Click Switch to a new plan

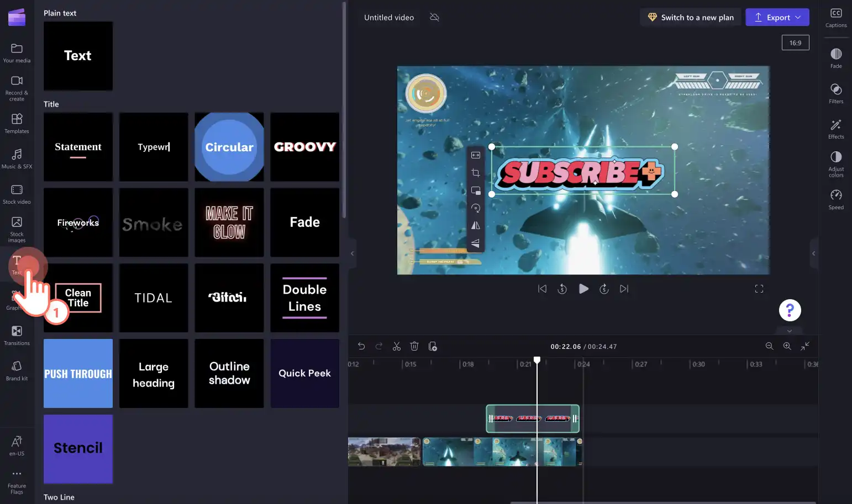coord(691,17)
